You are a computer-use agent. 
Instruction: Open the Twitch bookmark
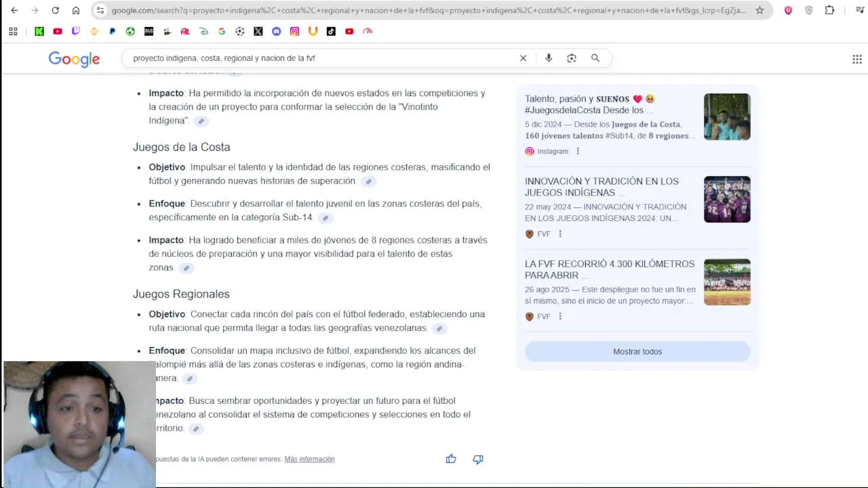(76, 31)
